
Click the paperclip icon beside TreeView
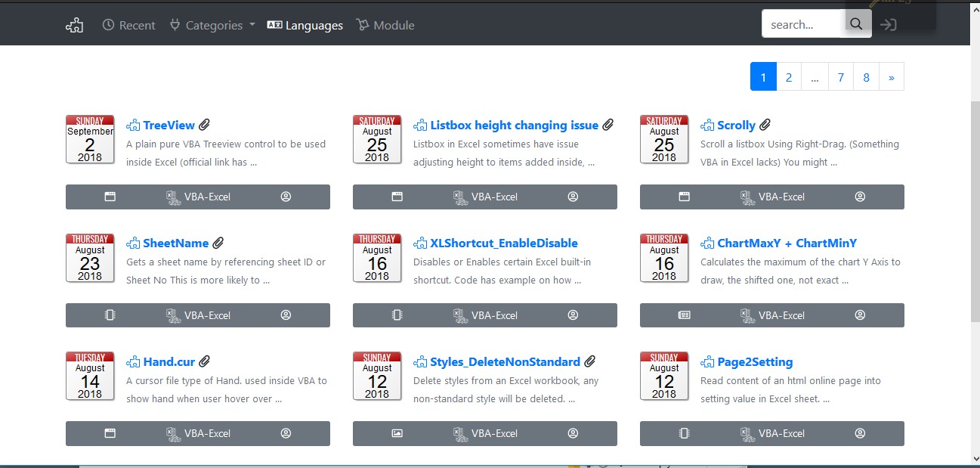click(x=204, y=125)
